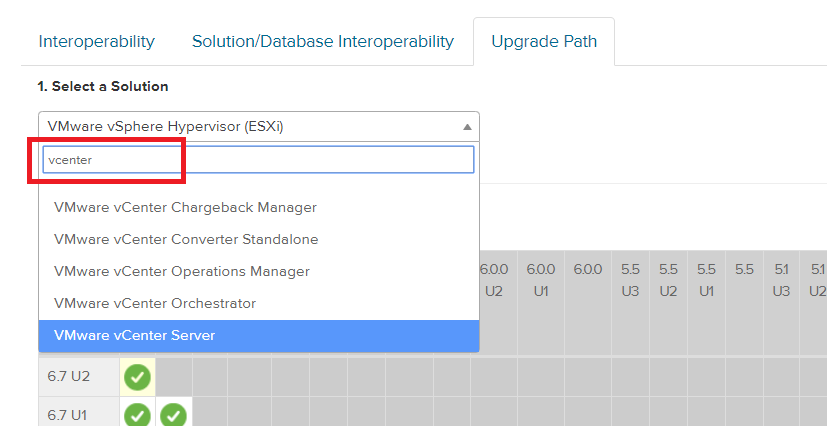Click the 5.5 U3 column header

(630, 303)
